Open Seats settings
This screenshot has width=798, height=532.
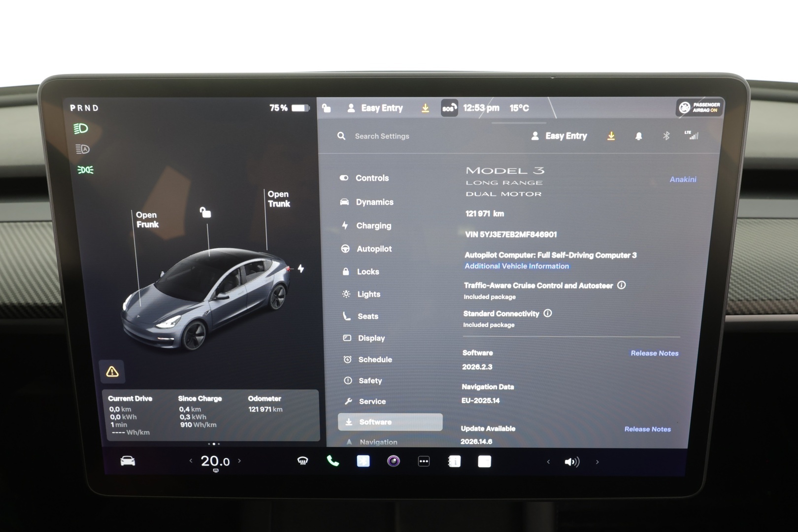361,316
